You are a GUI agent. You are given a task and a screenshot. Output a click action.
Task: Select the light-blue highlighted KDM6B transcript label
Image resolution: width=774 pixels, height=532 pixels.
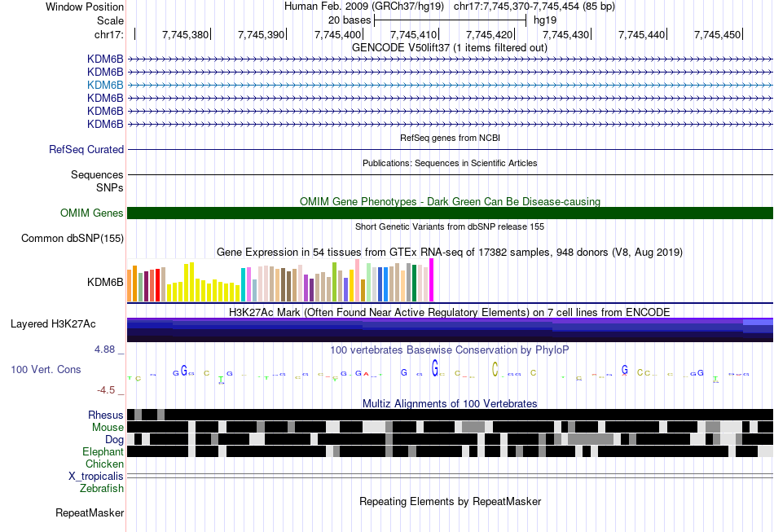point(105,85)
